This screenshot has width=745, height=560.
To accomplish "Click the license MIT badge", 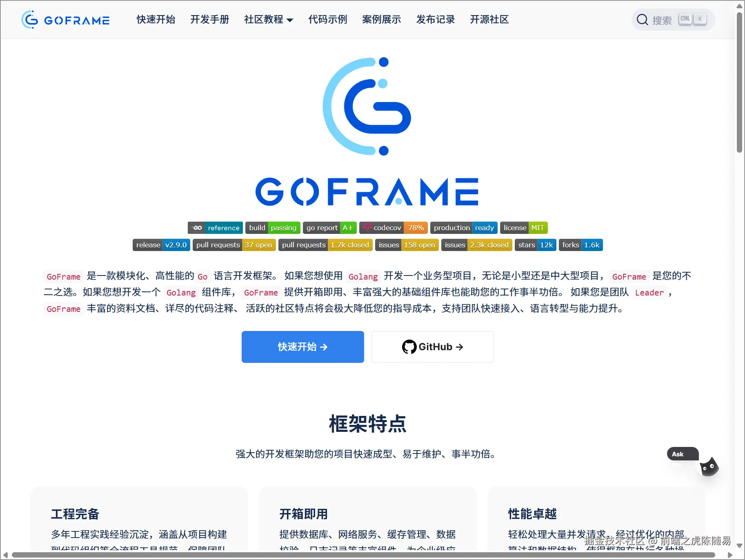I will coord(524,228).
